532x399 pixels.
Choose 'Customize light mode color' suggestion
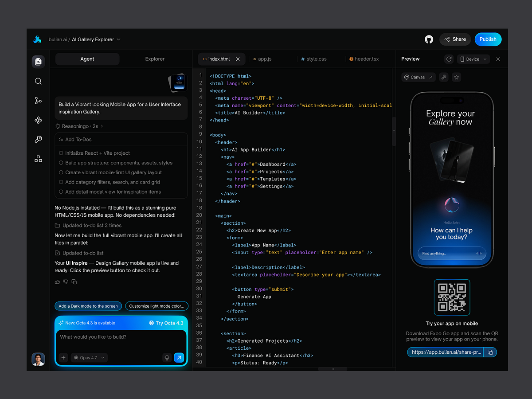click(156, 306)
